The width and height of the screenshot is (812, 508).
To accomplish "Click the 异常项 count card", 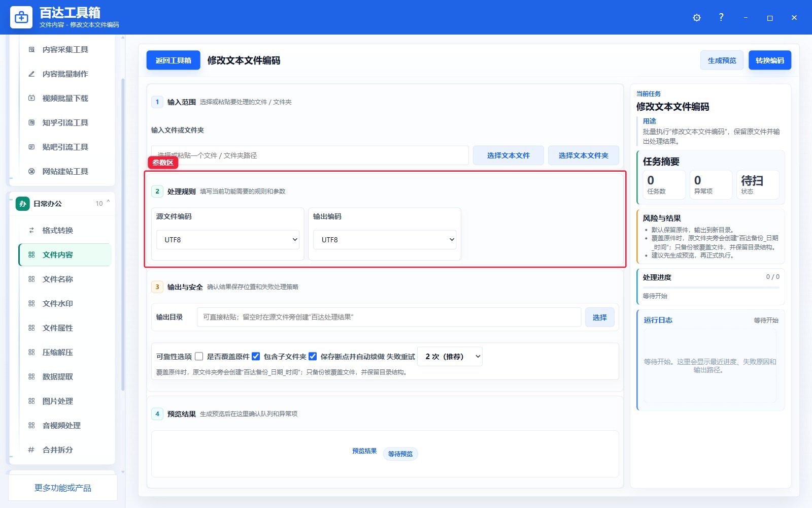I will [x=711, y=185].
